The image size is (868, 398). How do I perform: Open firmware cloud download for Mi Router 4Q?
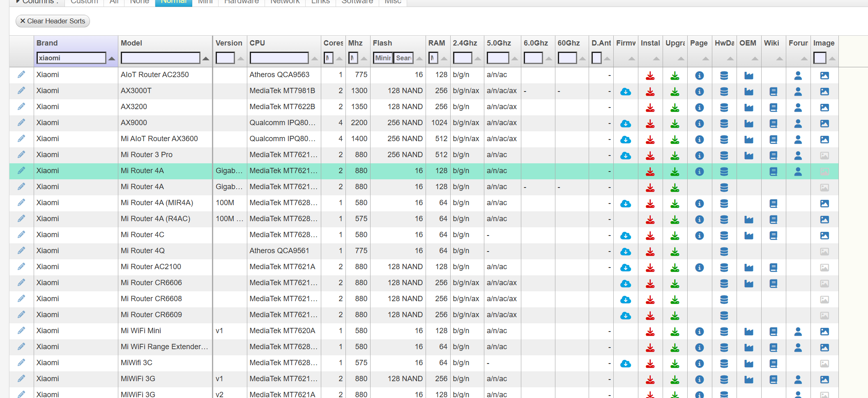pos(626,252)
